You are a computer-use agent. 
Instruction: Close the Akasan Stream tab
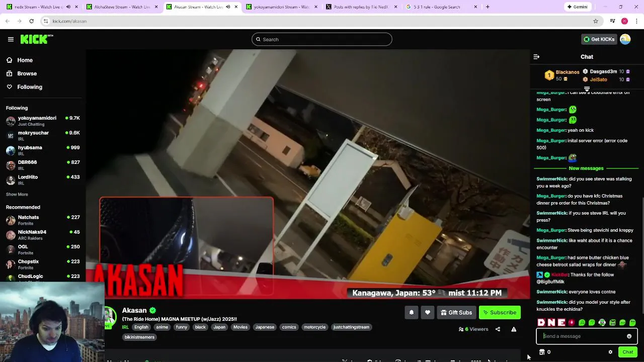[x=236, y=7]
